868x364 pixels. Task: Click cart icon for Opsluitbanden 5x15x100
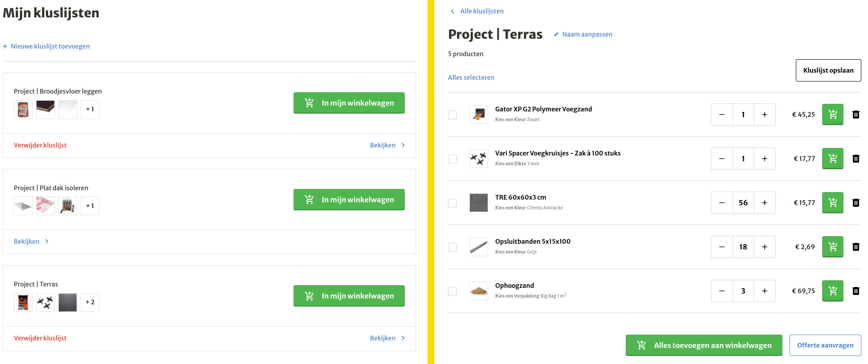(x=832, y=247)
